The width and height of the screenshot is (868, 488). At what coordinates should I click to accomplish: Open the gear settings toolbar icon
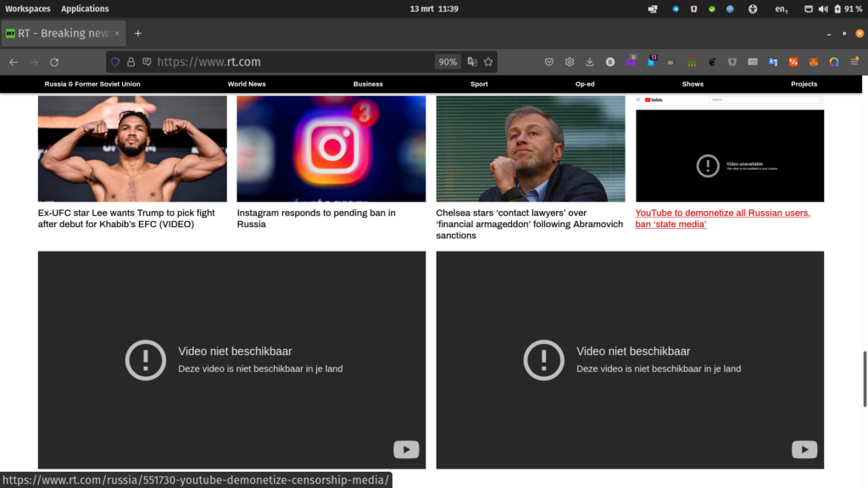tap(570, 62)
